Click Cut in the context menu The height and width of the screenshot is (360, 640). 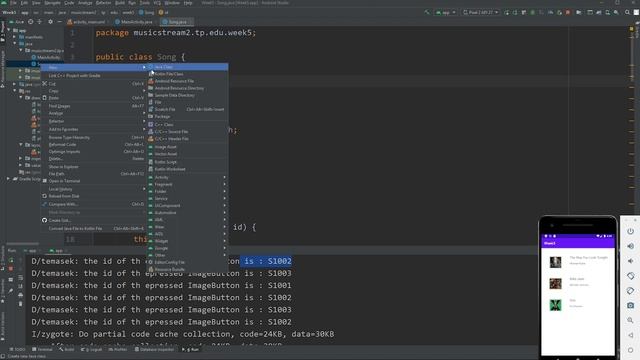[93, 84]
